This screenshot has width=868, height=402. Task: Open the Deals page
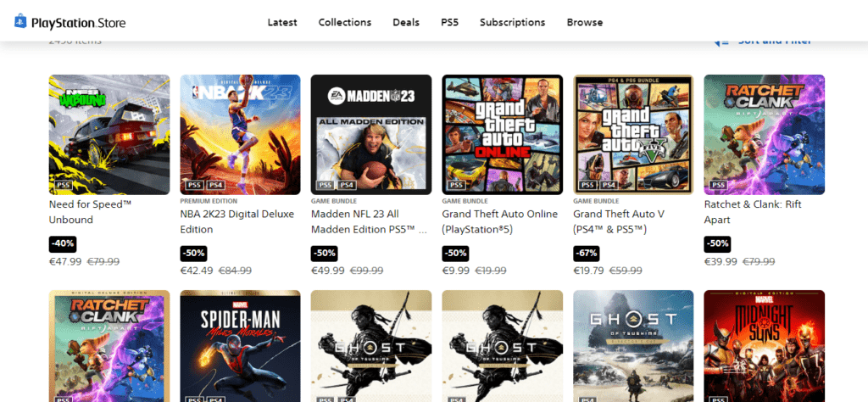tap(406, 22)
